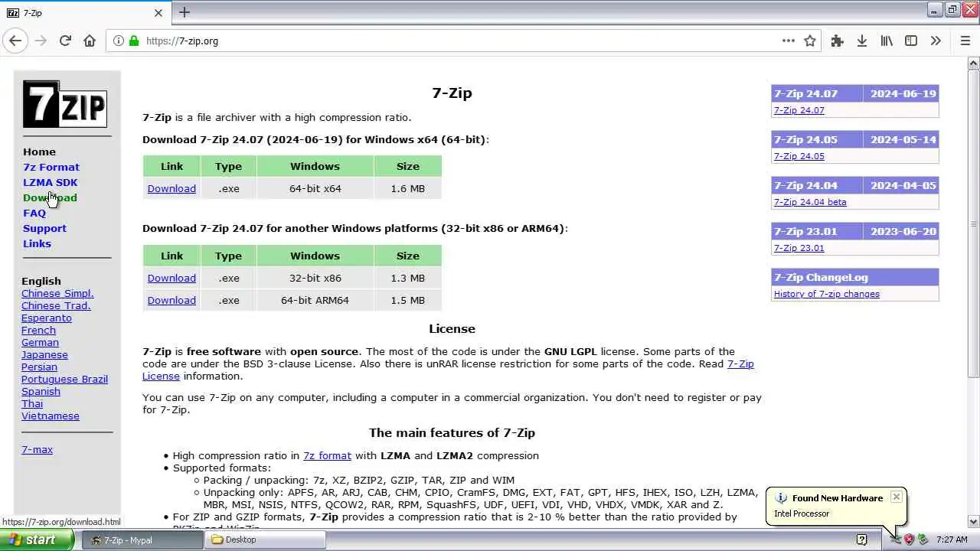Screen dimensions: 980x551
Task: Open 7-Zip 24.07 news link
Action: click(799, 110)
